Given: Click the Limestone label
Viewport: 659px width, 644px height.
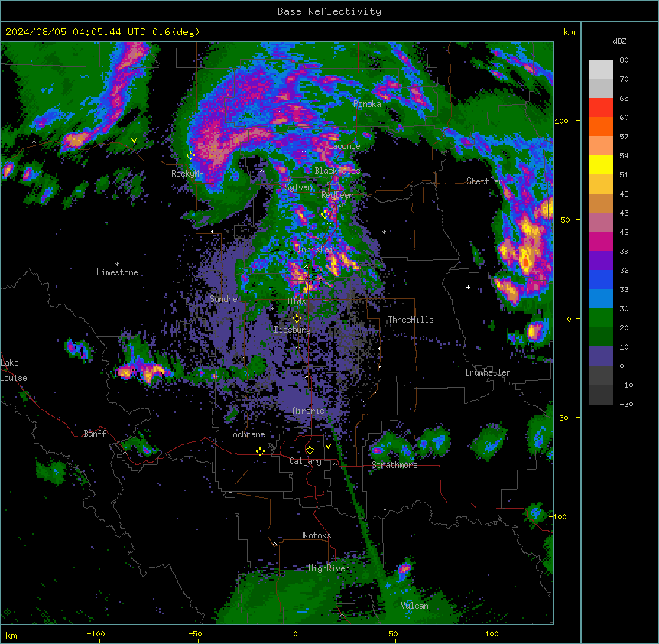Looking at the screenshot, I should coord(117,272).
